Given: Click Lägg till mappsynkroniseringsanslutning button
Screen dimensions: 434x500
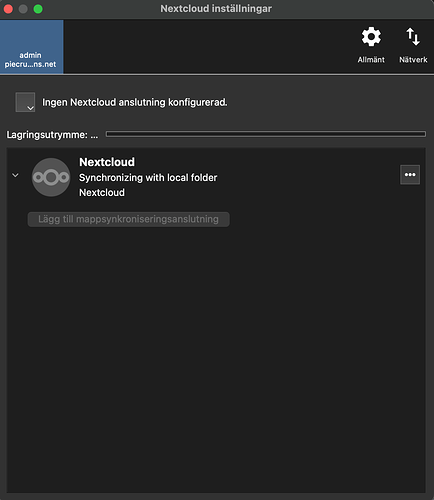Looking at the screenshot, I should 128,219.
